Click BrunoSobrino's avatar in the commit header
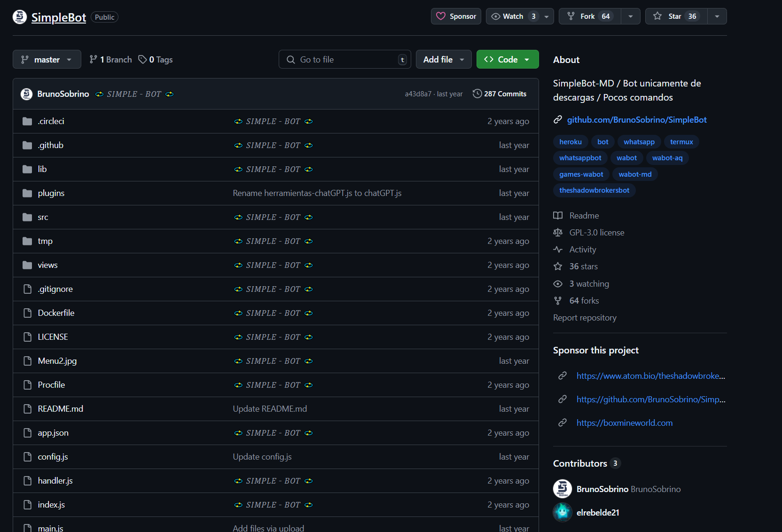This screenshot has width=782, height=532. pyautogui.click(x=26, y=94)
